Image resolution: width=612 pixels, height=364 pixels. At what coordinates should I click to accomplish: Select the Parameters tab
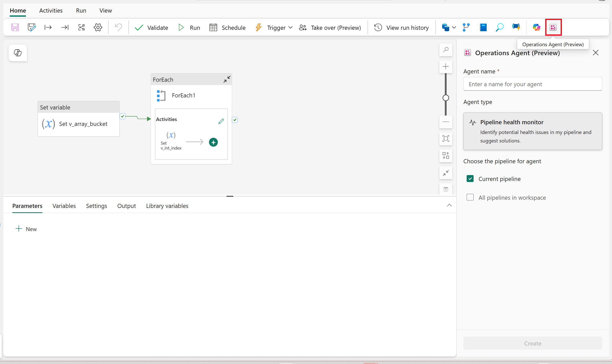pyautogui.click(x=27, y=206)
